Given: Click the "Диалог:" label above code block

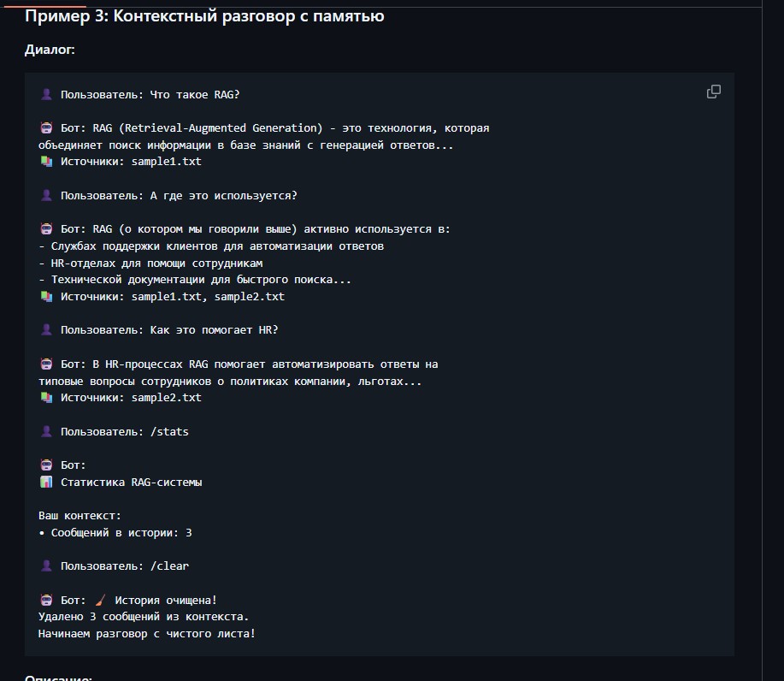Looking at the screenshot, I should [50, 50].
